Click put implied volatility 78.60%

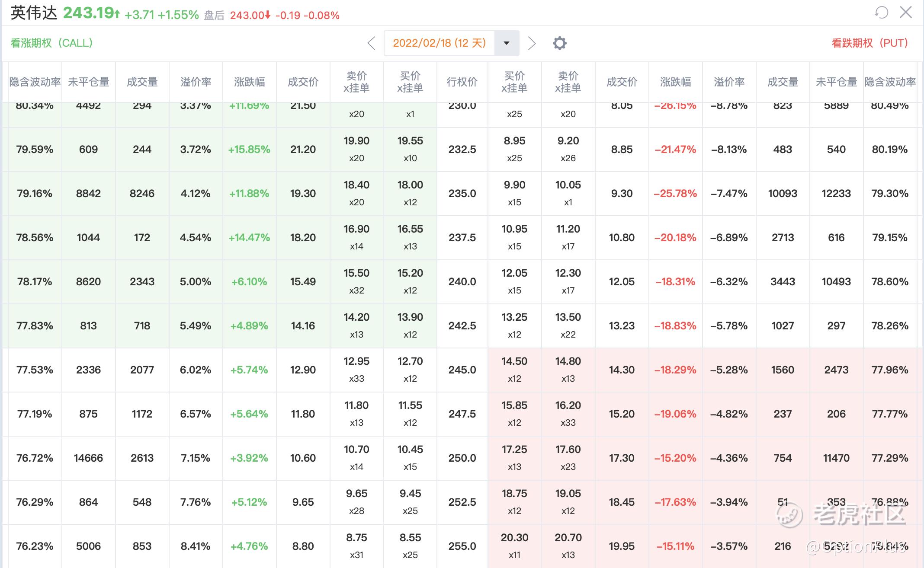[x=890, y=282]
